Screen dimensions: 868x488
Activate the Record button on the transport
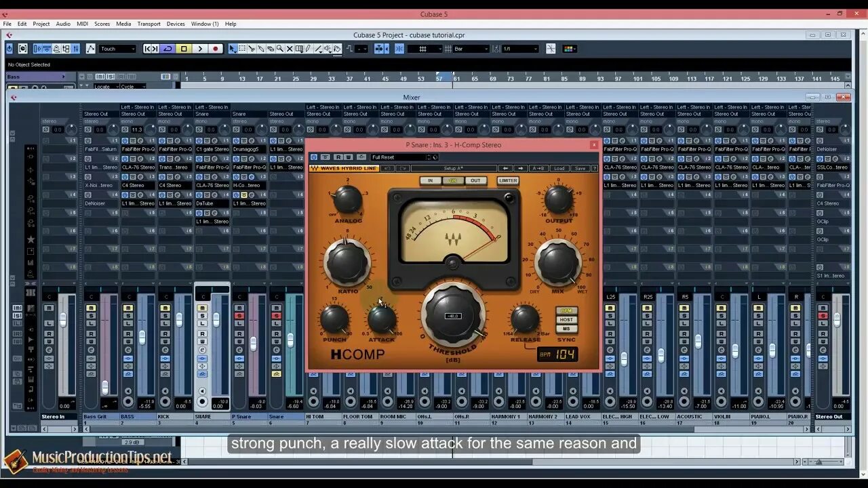pos(217,49)
